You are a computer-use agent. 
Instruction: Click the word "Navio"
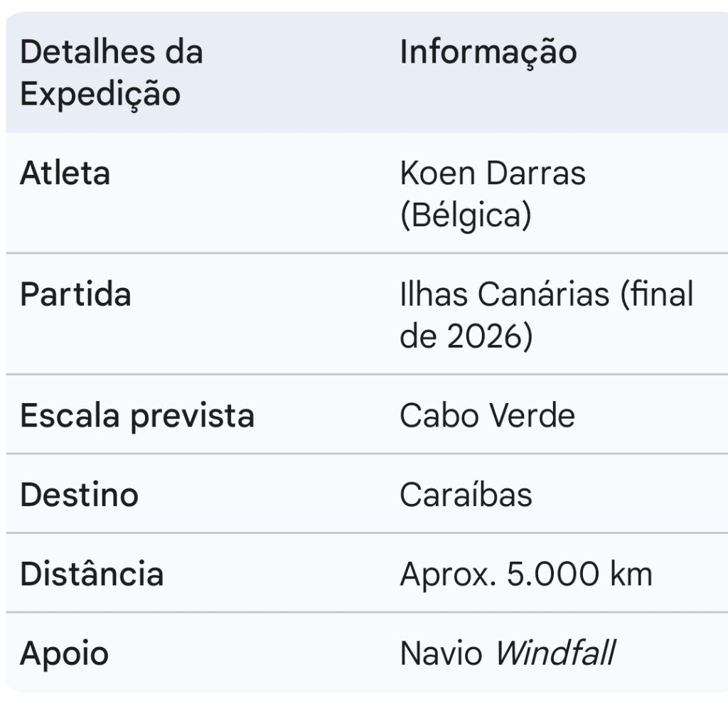point(441,653)
